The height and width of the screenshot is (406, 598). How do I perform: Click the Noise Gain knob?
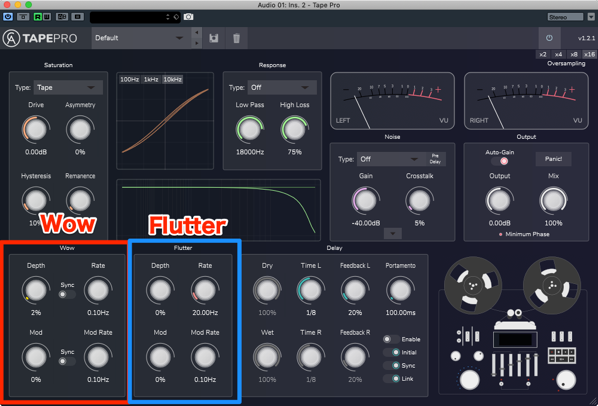(x=366, y=200)
